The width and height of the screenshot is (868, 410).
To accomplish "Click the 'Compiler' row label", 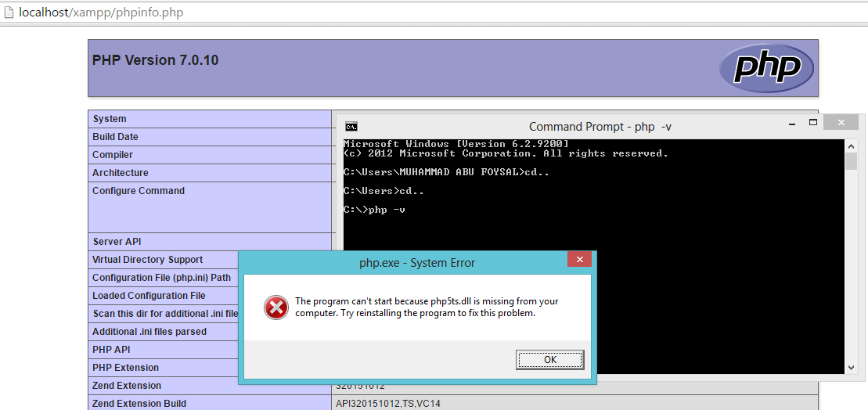I will [x=113, y=155].
